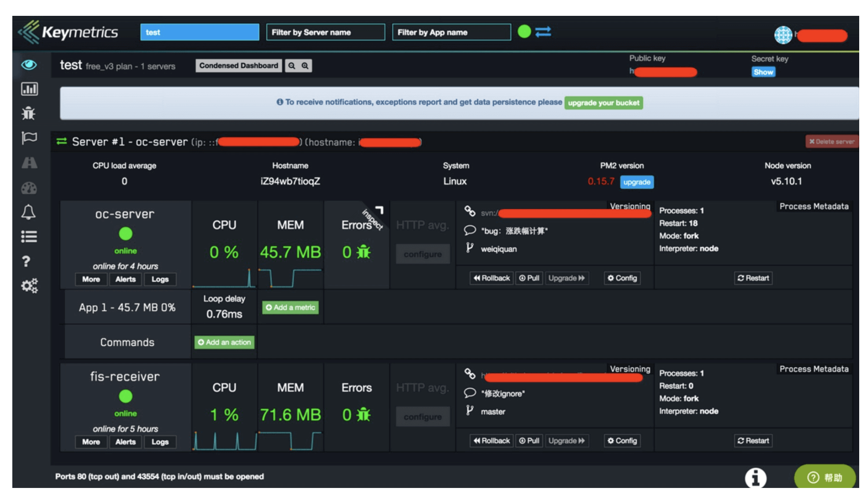This screenshot has height=495, width=868.
Task: Open the road transactions sidebar icon
Action: [29, 163]
